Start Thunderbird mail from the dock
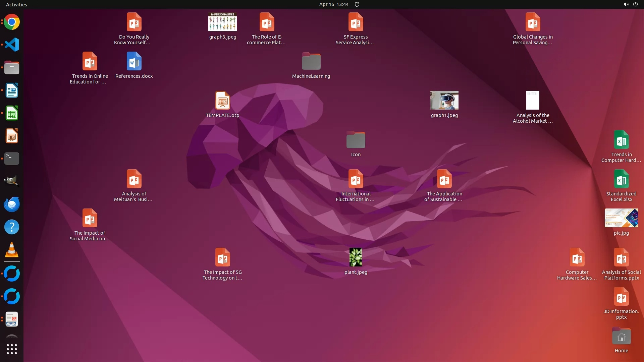The width and height of the screenshot is (644, 362). click(x=12, y=204)
